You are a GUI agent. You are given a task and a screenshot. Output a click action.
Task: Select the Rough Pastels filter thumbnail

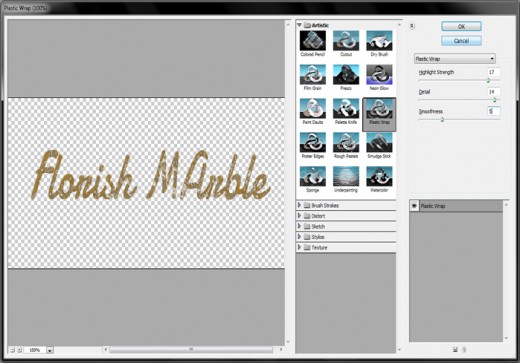(346, 143)
